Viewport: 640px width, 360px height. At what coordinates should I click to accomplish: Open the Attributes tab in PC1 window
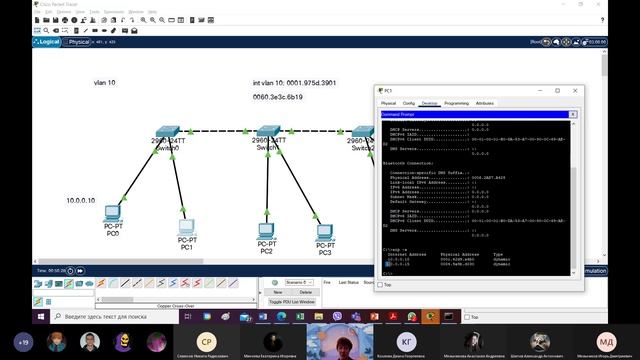click(x=484, y=103)
